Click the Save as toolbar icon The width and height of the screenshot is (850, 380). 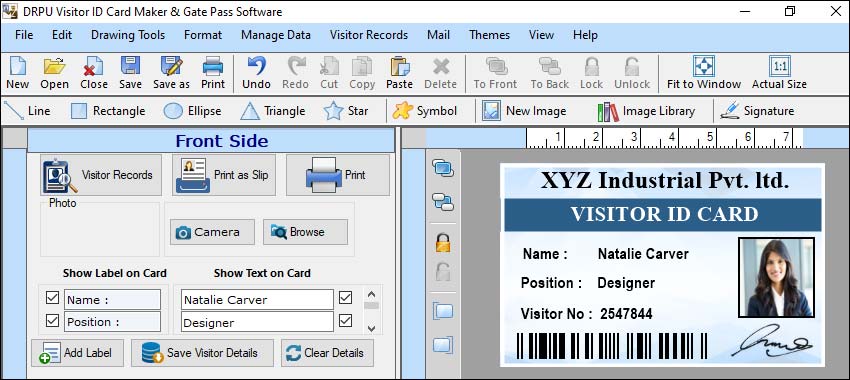[x=171, y=73]
